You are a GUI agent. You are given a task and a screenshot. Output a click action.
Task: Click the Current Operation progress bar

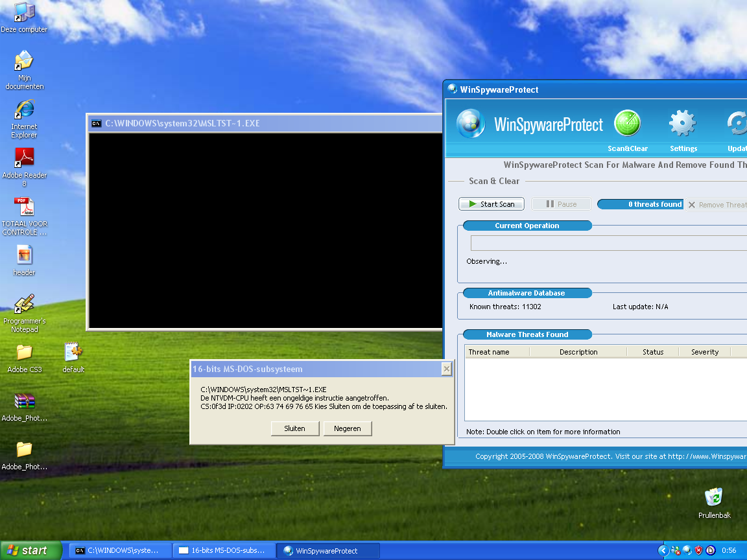click(x=609, y=243)
